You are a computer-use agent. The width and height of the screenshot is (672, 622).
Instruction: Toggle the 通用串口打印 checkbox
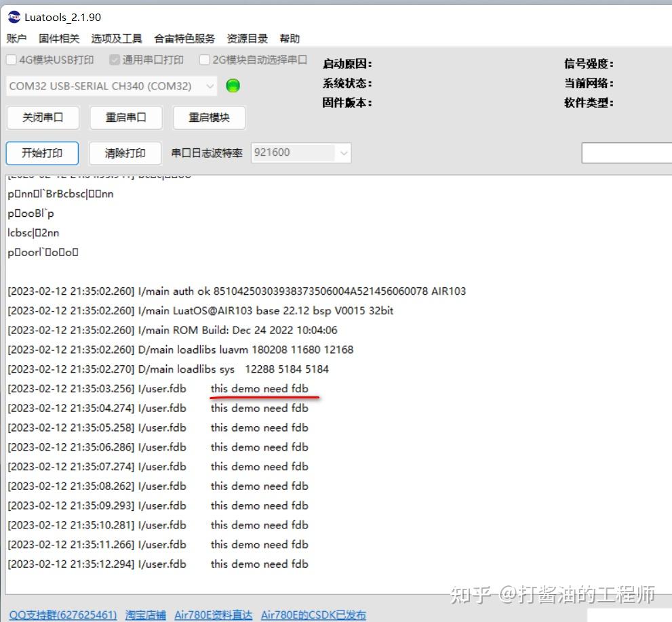(115, 60)
